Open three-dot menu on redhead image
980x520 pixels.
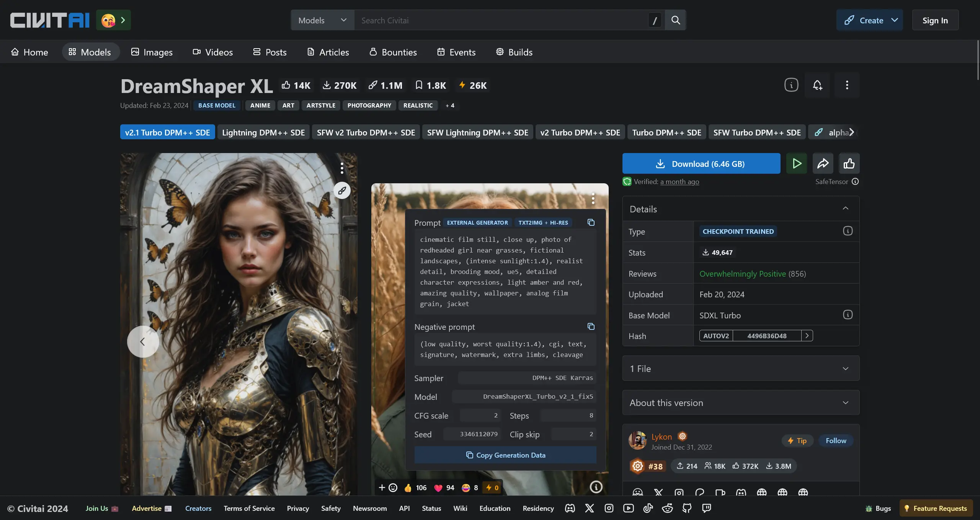593,198
